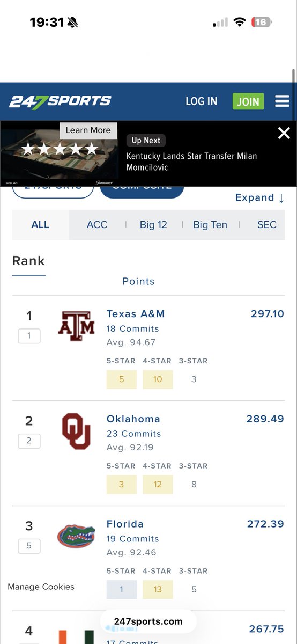The width and height of the screenshot is (297, 644).
Task: Tap the Wi-Fi status icon
Action: click(x=240, y=22)
